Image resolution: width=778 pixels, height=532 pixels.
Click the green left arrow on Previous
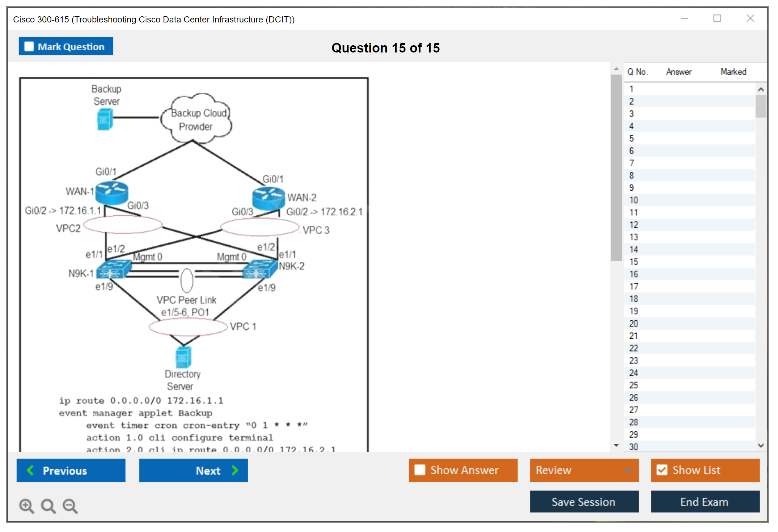click(31, 470)
